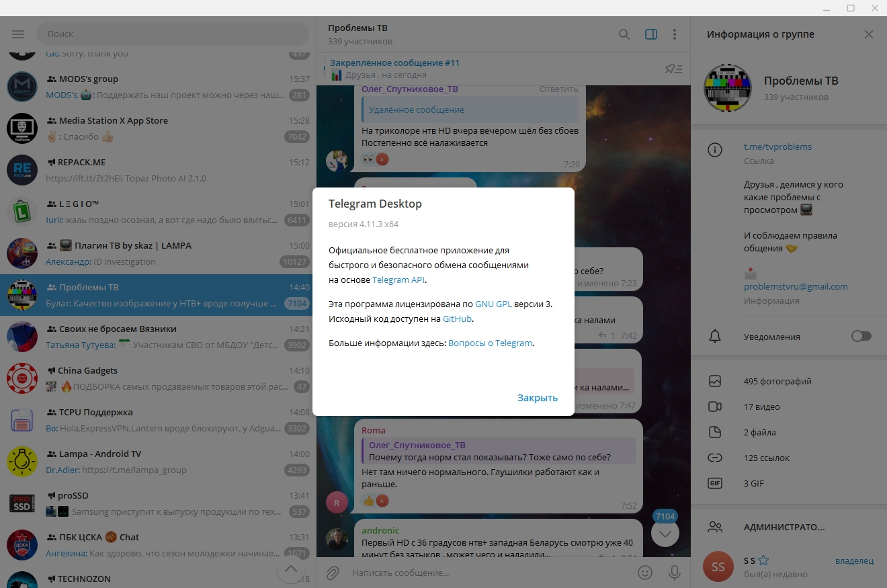Show the pinned messages list icon

pyautogui.click(x=673, y=69)
